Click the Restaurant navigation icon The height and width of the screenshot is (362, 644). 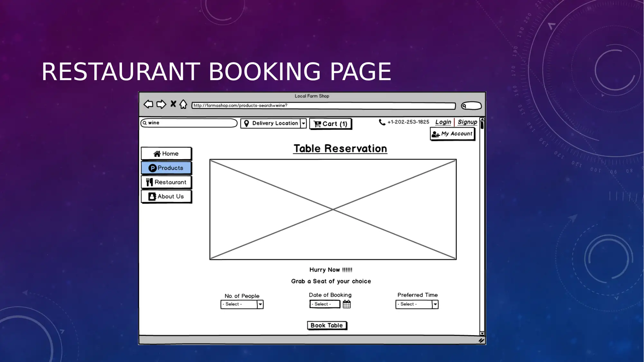point(150,182)
